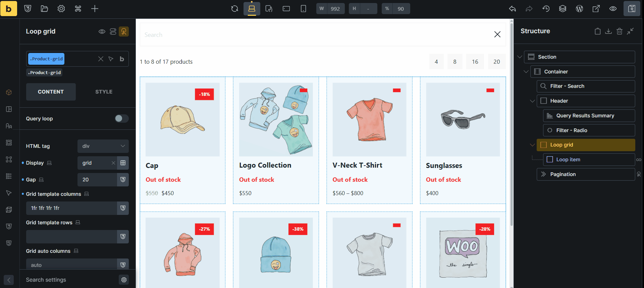Click the save button icon
This screenshot has height=288, width=644.
(x=632, y=9)
